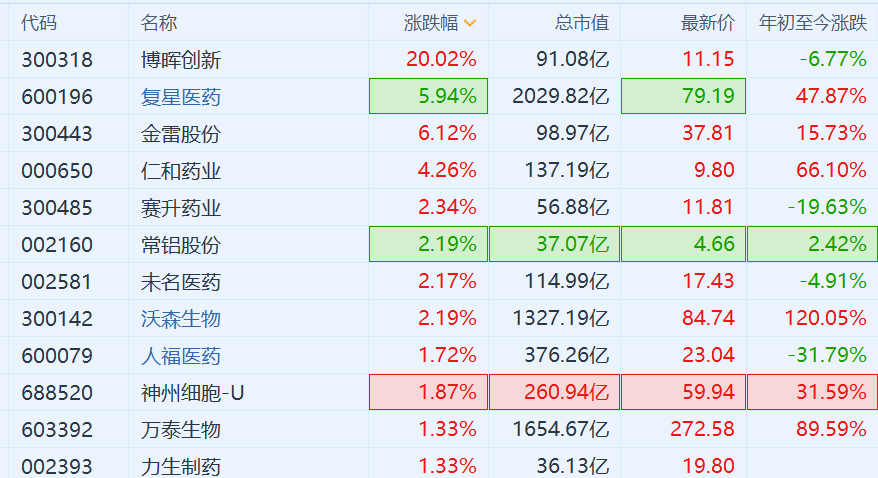Click the 年初至今涨跌 column header
The width and height of the screenshot is (878, 478).
(x=812, y=22)
